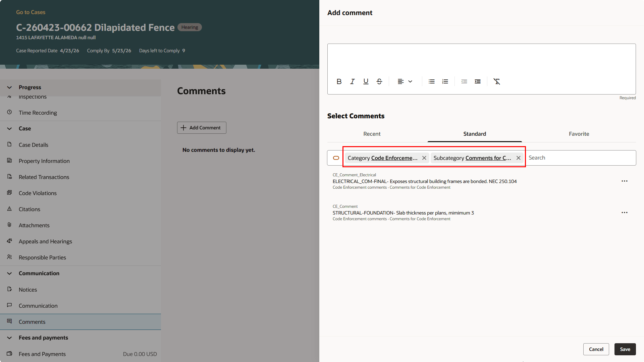Click the Time Recording clock icon
644x362 pixels.
(x=9, y=112)
